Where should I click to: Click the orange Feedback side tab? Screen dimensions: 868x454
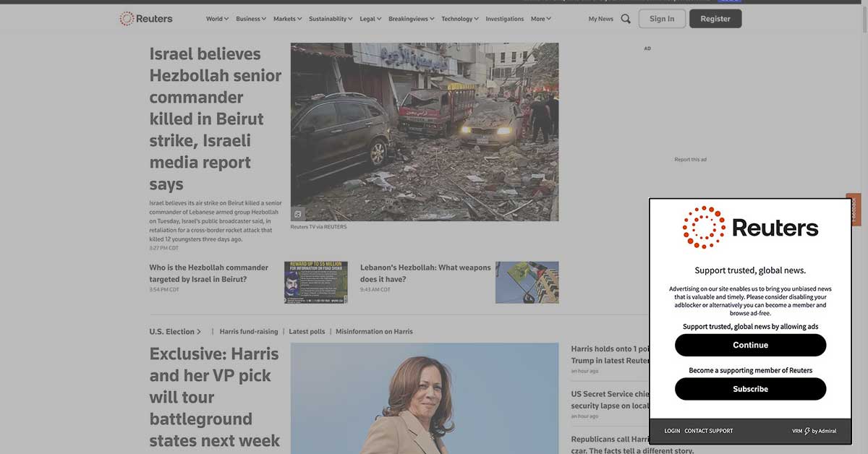(854, 210)
